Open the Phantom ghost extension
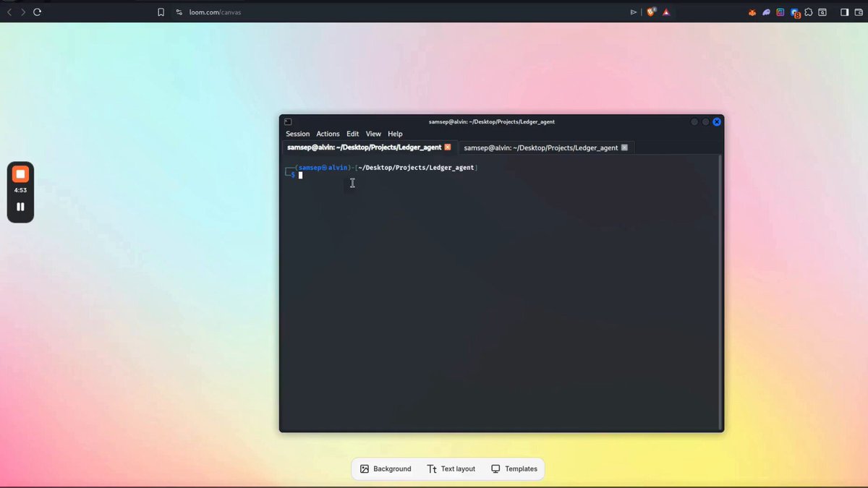 click(767, 12)
